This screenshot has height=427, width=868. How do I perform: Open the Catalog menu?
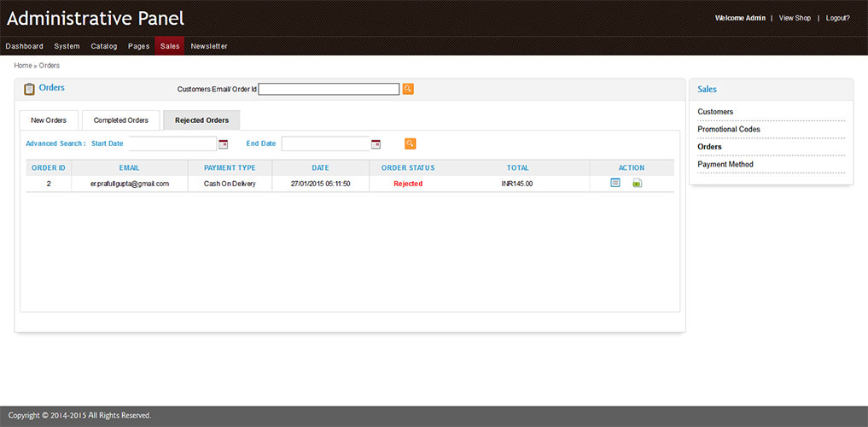pos(104,46)
